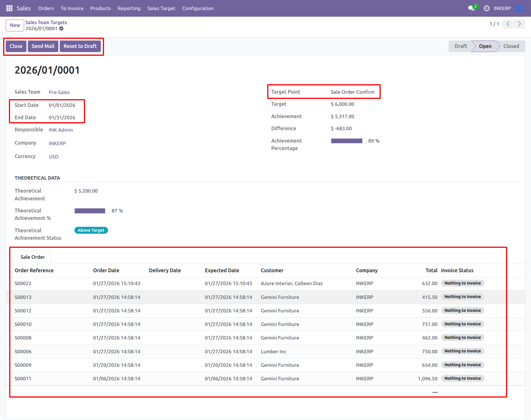The image size is (531, 420).
Task: Open the USD currency link
Action: 53,157
